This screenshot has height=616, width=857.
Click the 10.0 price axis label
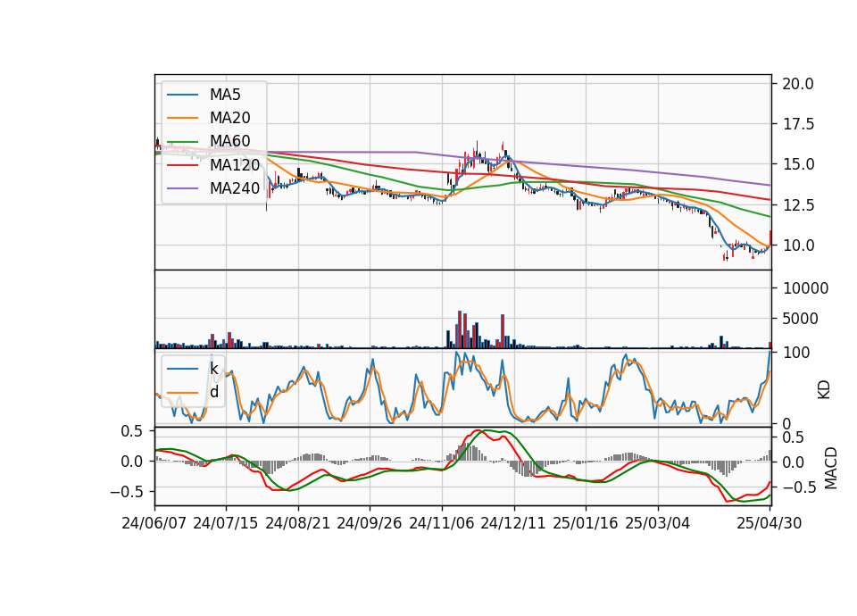(x=798, y=246)
